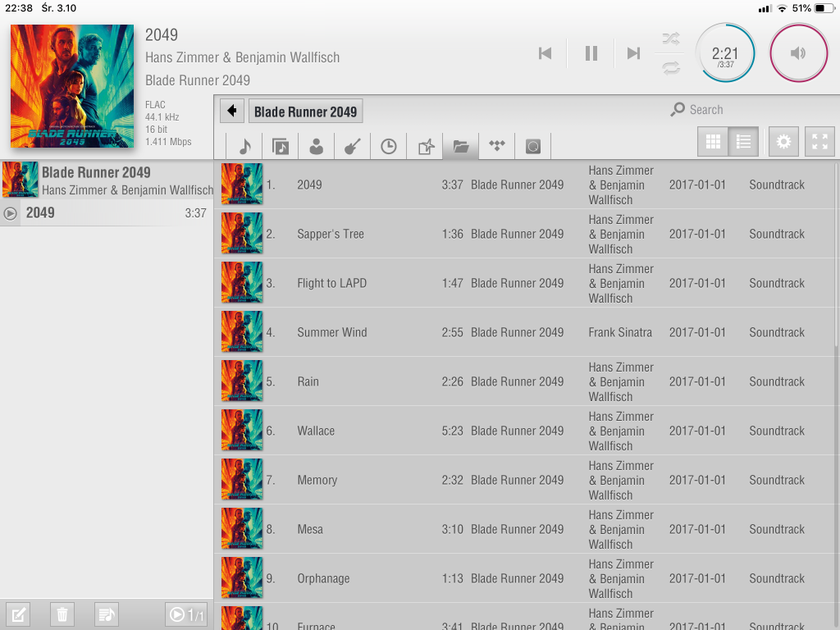Click the Wi-Fi icon in status bar
This screenshot has width=840, height=630.
click(x=782, y=8)
